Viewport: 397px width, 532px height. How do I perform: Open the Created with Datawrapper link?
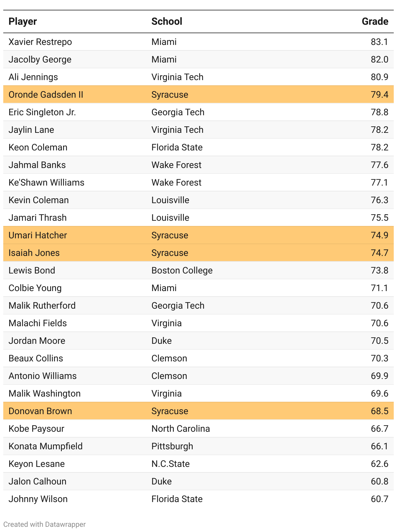pyautogui.click(x=45, y=524)
